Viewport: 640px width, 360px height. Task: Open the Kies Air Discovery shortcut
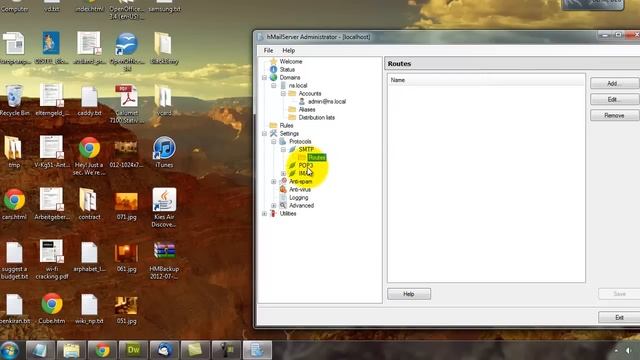[164, 208]
